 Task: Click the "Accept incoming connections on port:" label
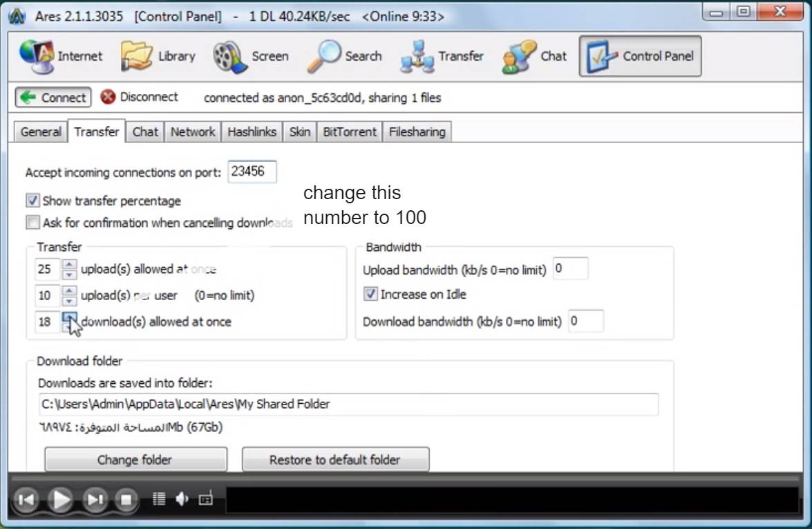coord(123,173)
